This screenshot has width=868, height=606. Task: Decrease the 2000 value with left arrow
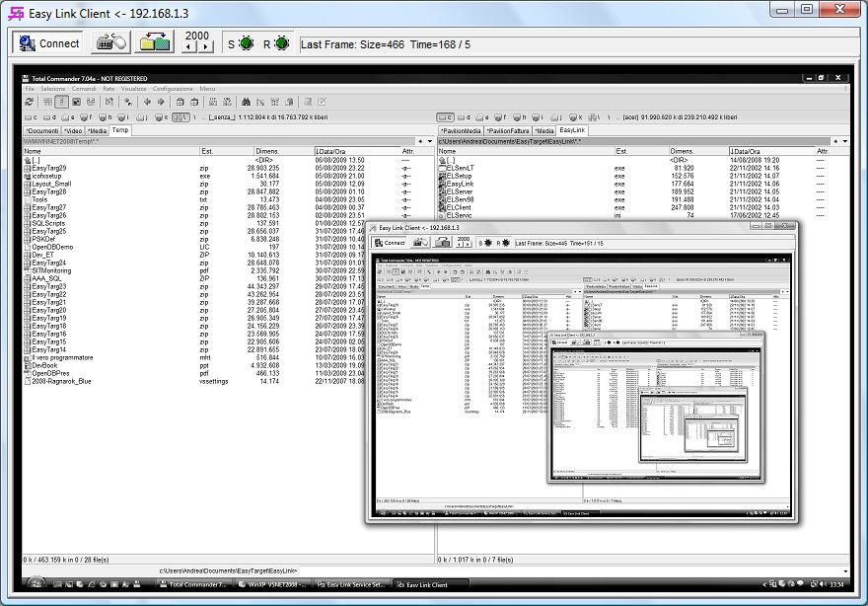(x=189, y=47)
